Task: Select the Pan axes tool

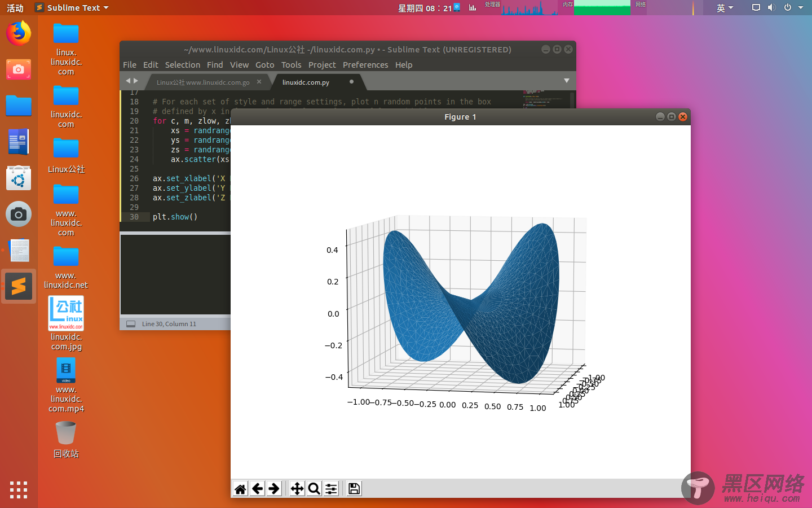Action: click(x=297, y=489)
